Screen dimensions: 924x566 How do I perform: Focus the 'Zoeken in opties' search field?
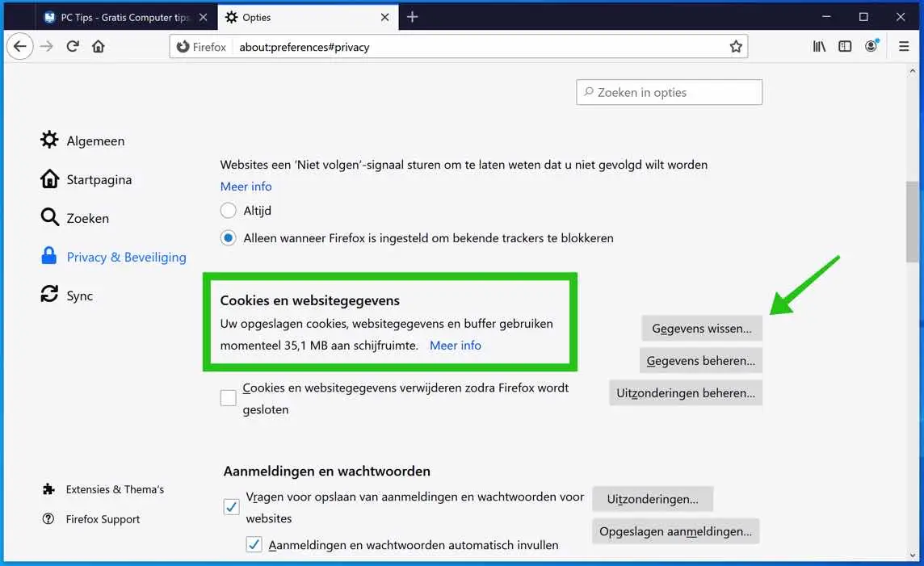pos(669,93)
